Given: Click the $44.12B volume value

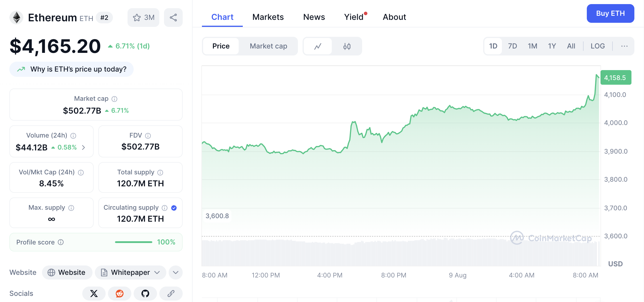Looking at the screenshot, I should click(32, 147).
